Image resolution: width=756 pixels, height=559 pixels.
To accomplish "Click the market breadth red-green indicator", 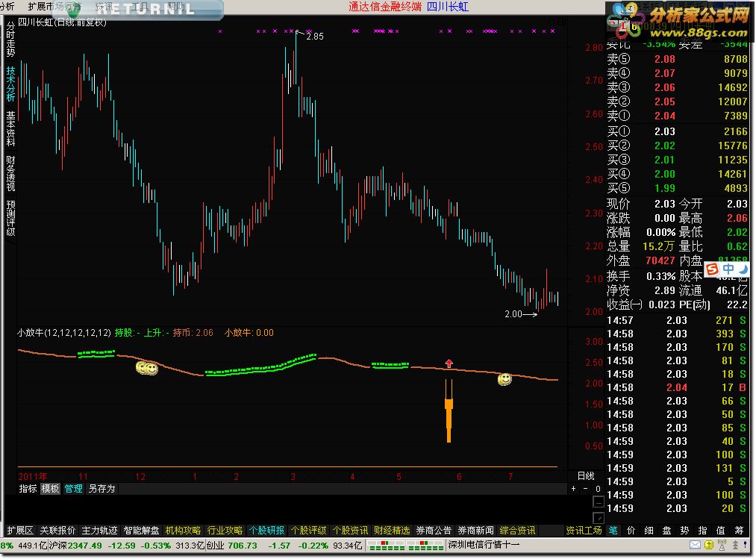I will pos(405,546).
